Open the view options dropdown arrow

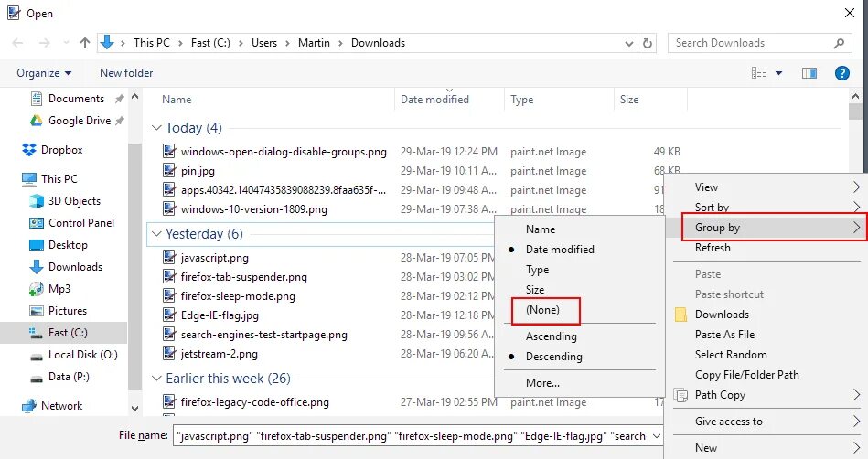[779, 73]
